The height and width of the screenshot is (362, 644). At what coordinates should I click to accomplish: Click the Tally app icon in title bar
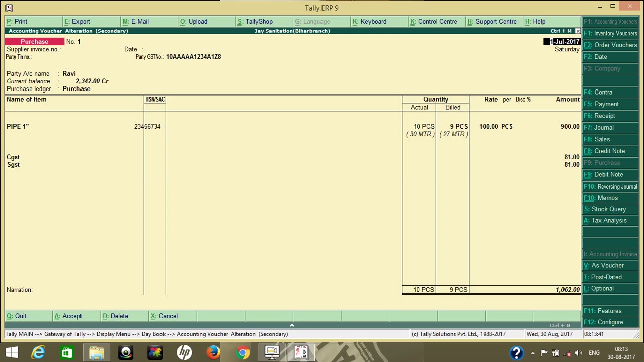click(x=9, y=7)
